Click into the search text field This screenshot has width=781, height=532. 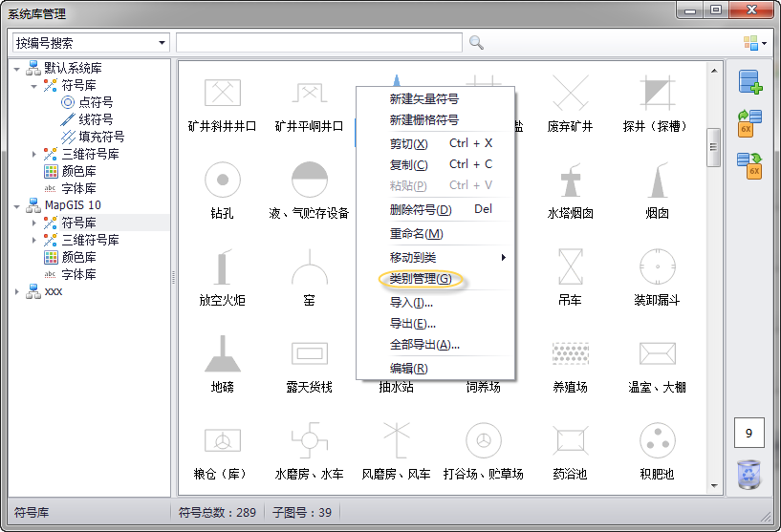[319, 43]
